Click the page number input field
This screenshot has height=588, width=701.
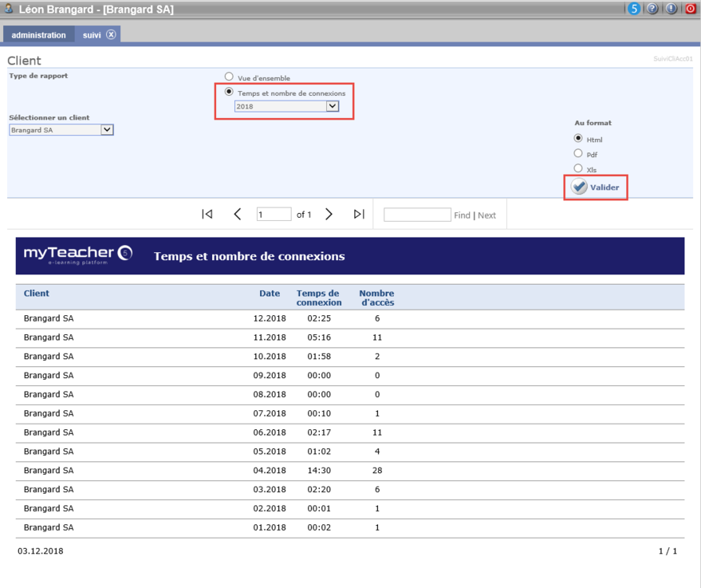[274, 215]
